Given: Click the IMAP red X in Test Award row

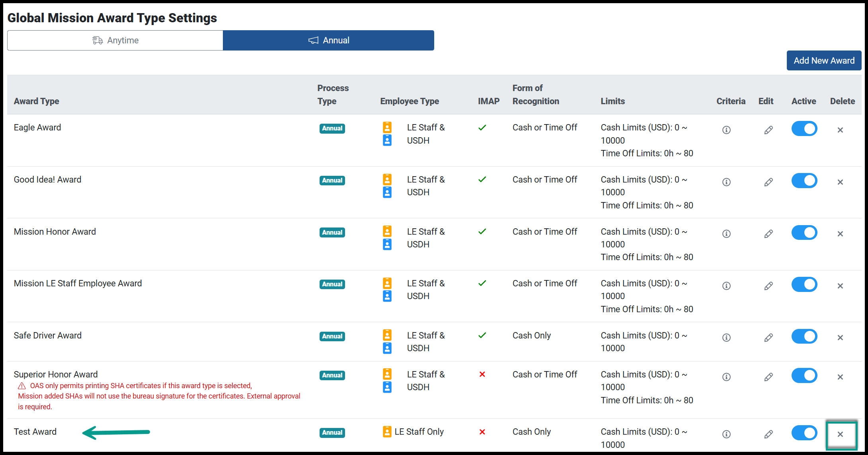Looking at the screenshot, I should coord(482,432).
